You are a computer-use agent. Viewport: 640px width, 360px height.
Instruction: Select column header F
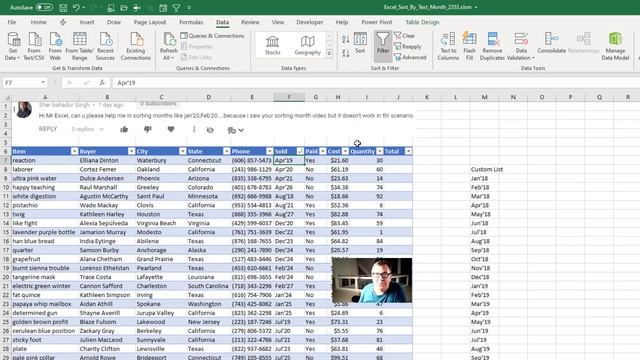pos(289,97)
